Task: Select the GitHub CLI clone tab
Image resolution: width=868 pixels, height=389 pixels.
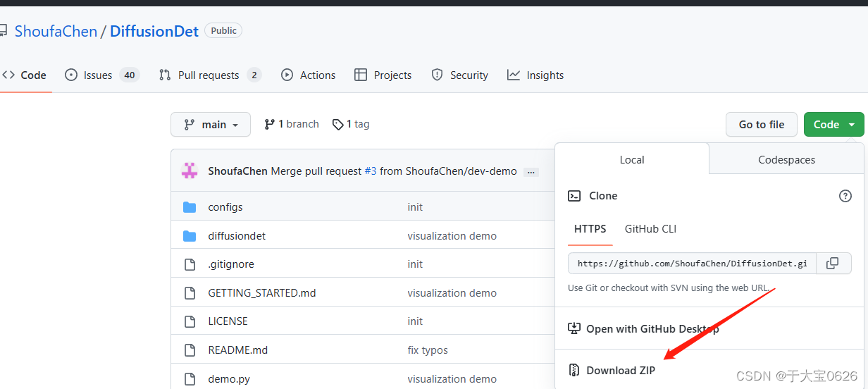Action: pos(650,229)
